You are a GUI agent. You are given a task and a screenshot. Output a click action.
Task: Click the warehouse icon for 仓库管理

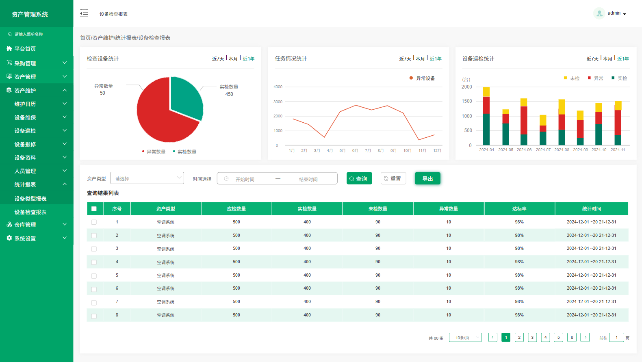9,225
